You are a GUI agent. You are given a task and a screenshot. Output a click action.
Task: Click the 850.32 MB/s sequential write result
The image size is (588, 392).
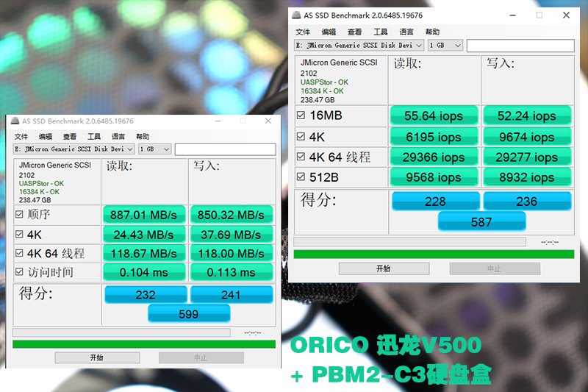coord(232,215)
